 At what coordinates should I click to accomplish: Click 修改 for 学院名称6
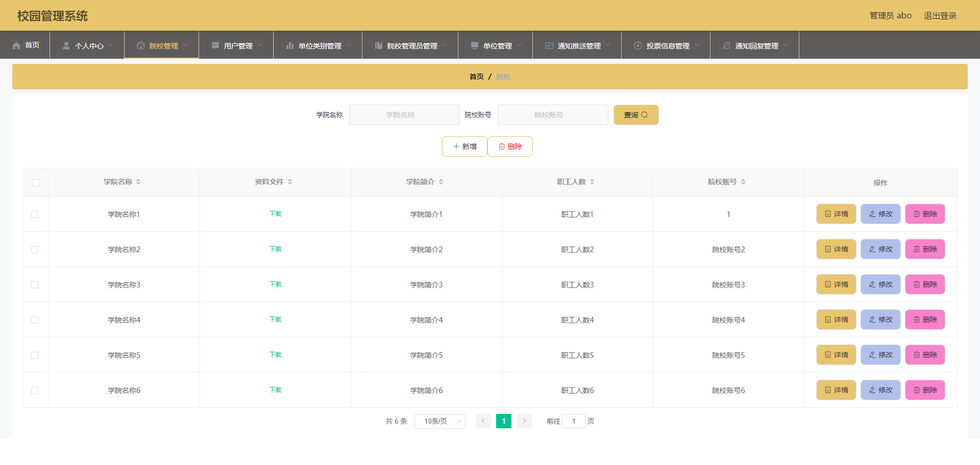point(880,390)
